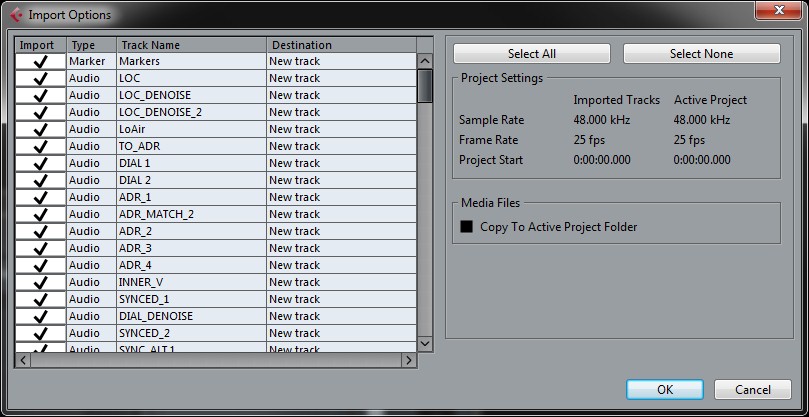Screen dimensions: 809x417
Task: Select the ADR_3 track name cell
Action: pos(191,249)
